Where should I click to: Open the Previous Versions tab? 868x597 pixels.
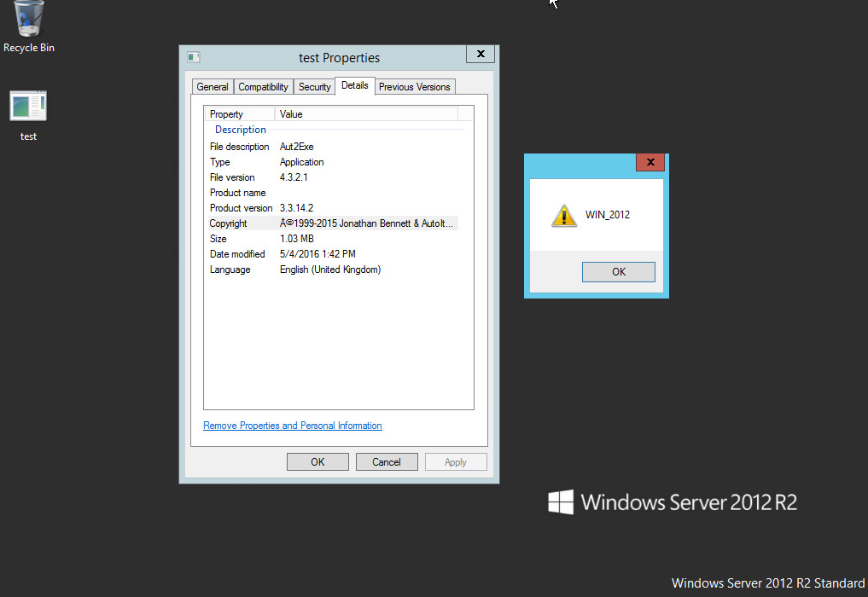point(415,87)
